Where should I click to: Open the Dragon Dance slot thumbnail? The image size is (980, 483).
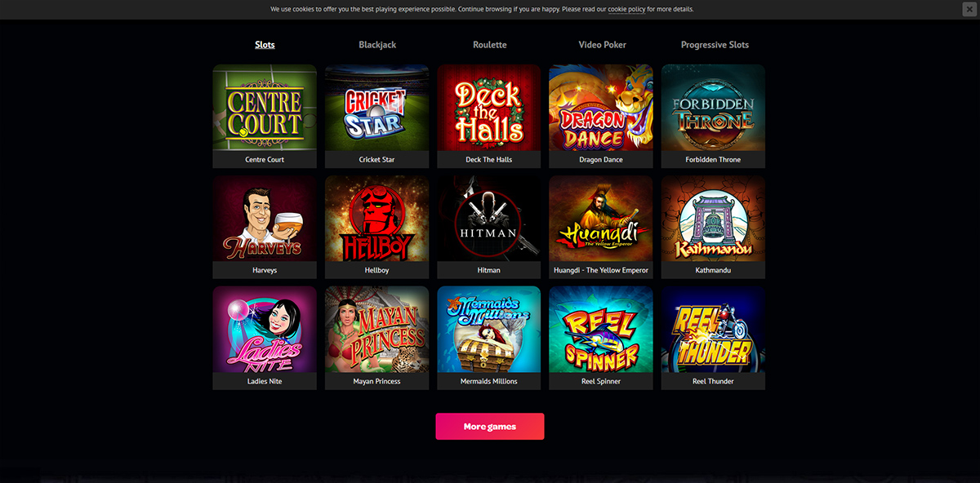(x=601, y=116)
